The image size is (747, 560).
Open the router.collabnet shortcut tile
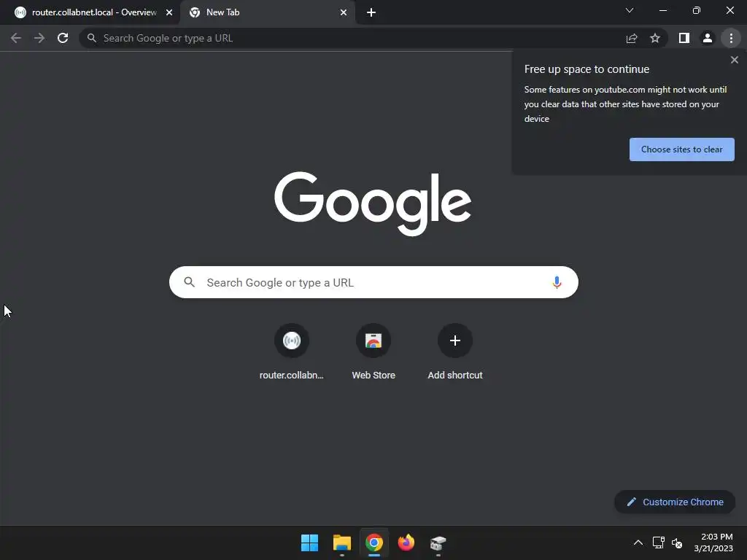point(292,352)
